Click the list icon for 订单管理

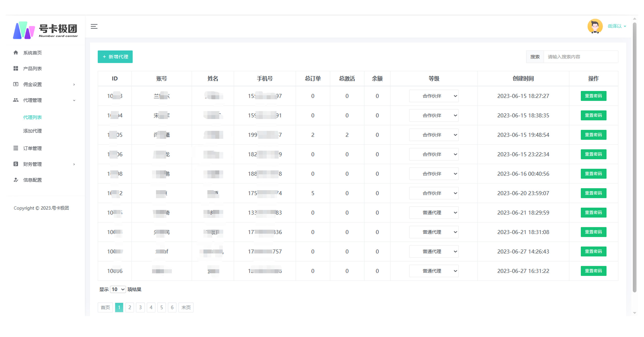click(16, 148)
